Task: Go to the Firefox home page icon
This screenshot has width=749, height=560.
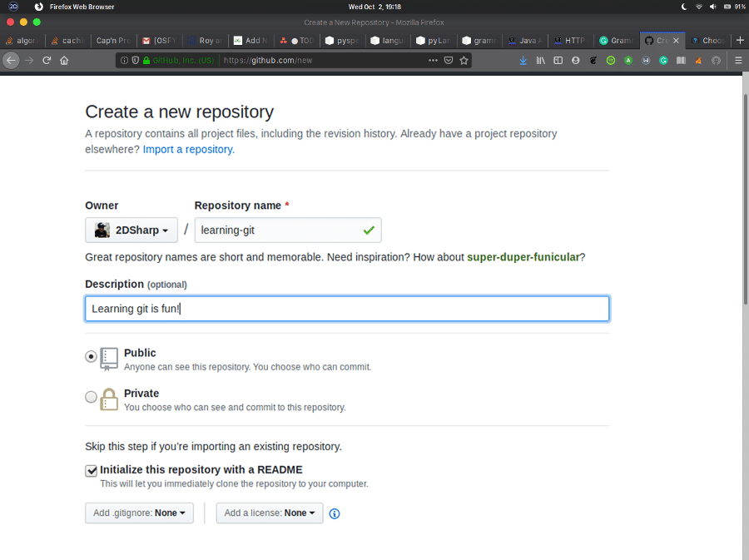Action: tap(64, 60)
